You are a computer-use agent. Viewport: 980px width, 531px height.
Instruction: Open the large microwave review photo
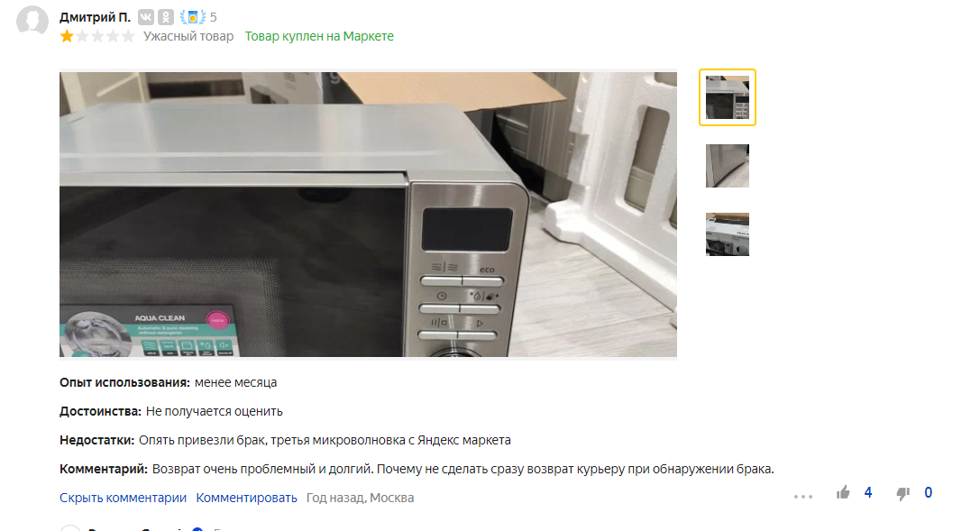click(368, 215)
